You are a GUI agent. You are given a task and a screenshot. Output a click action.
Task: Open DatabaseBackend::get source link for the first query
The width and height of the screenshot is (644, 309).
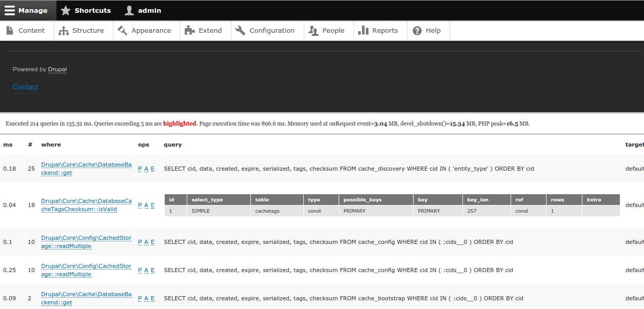coord(85,169)
